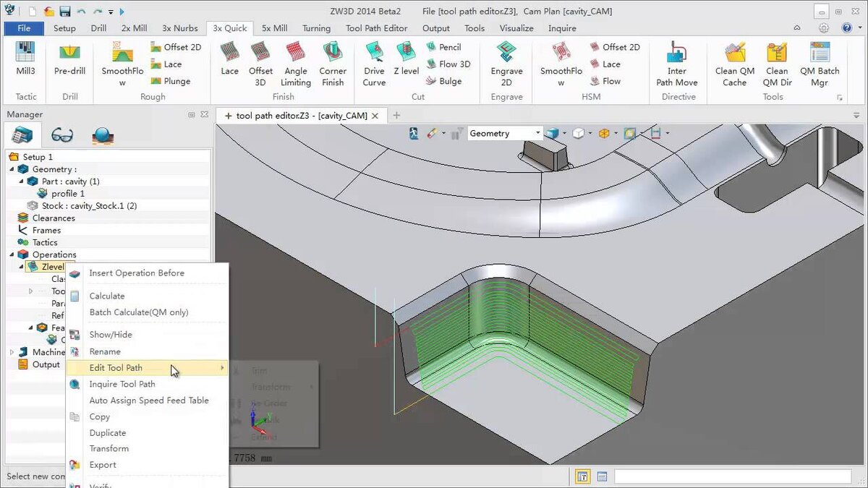Screen dimensions: 868x488
Task: Select the Plunge rough operation
Action: (x=170, y=81)
